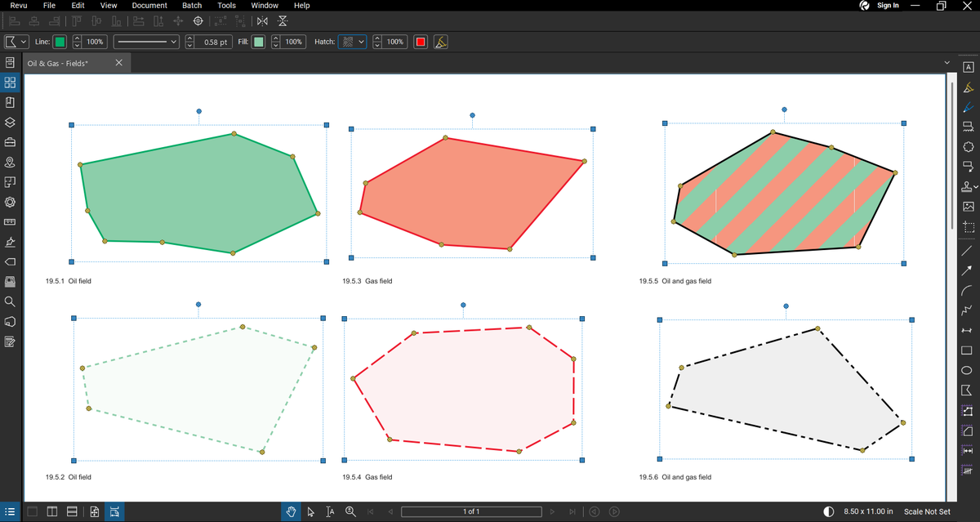980x522 pixels.
Task: Select the Highlighter tool in right toolbar
Action: (968, 87)
